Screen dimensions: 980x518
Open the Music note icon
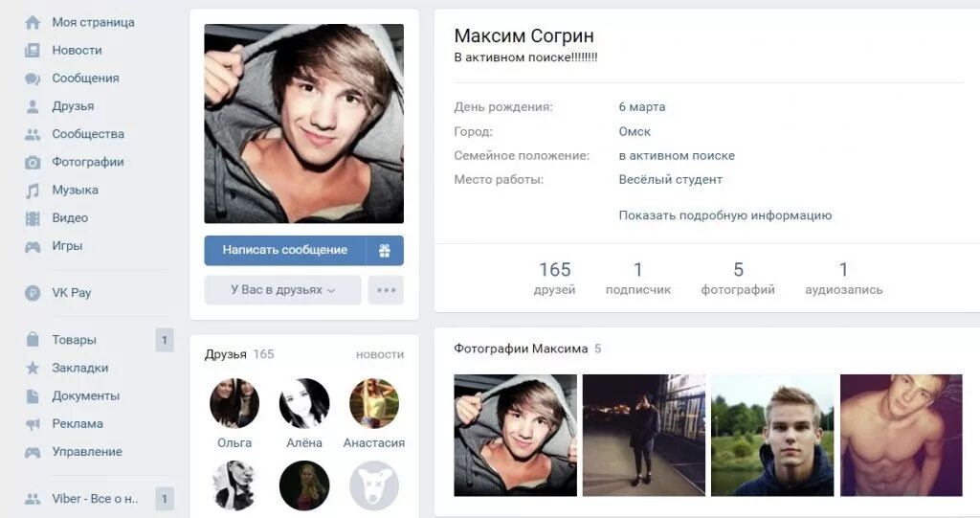tap(33, 191)
